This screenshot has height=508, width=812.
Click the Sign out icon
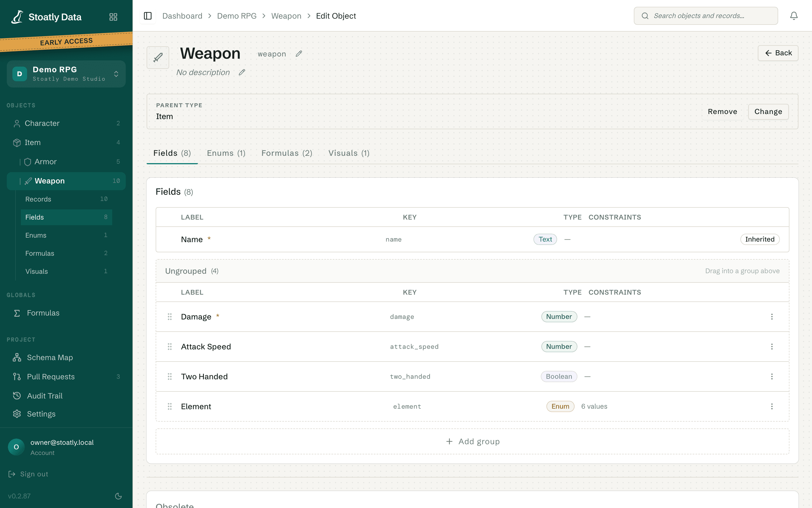pos(12,474)
